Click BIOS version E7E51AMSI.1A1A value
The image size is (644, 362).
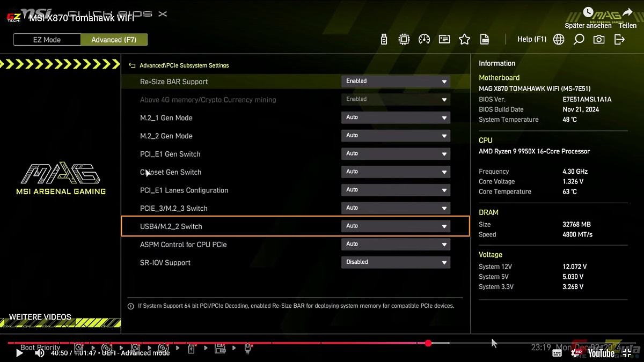coord(587,99)
